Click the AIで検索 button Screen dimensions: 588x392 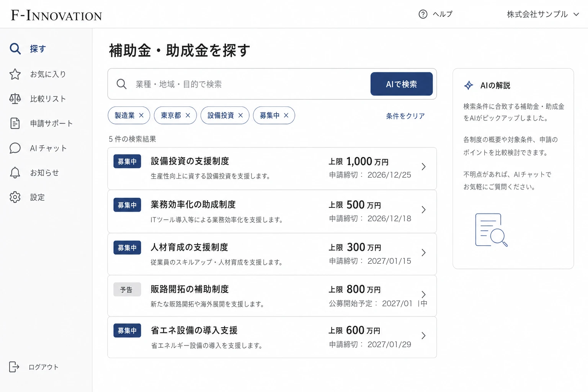402,84
